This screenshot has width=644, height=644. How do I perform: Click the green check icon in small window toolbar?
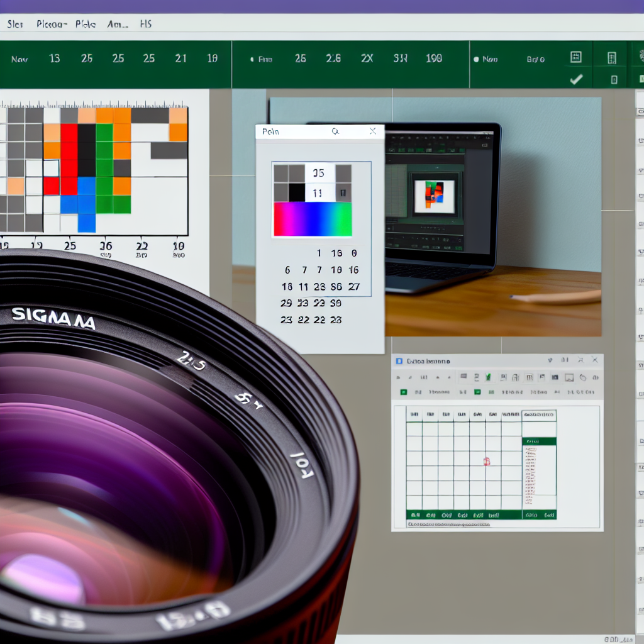point(488,377)
